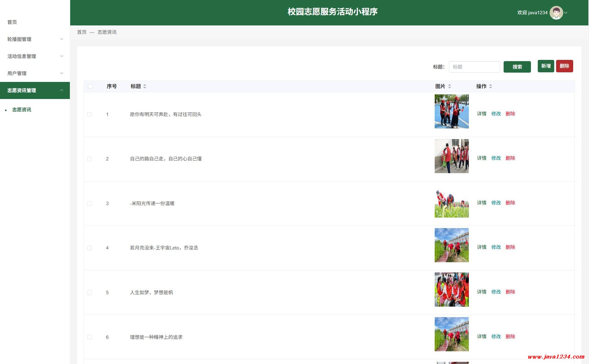
Task: Sort by the 标题 column arrows
Action: point(145,86)
